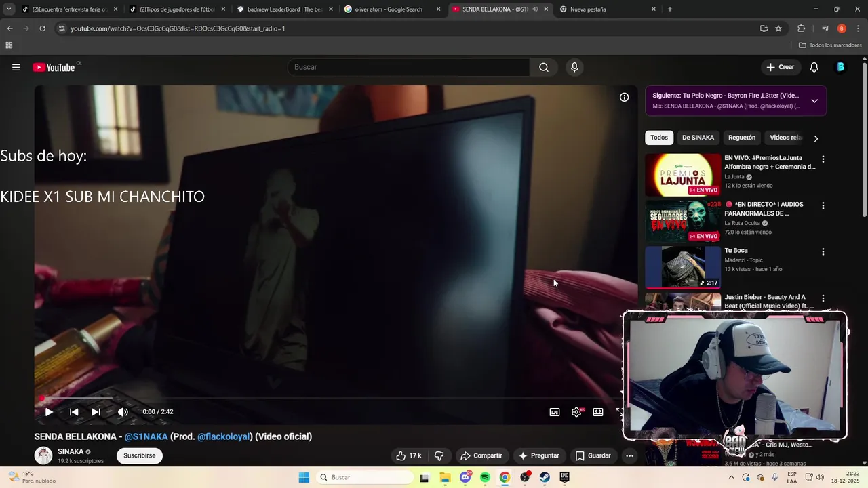Open YouTube notifications bell
The height and width of the screenshot is (488, 868).
tap(814, 67)
